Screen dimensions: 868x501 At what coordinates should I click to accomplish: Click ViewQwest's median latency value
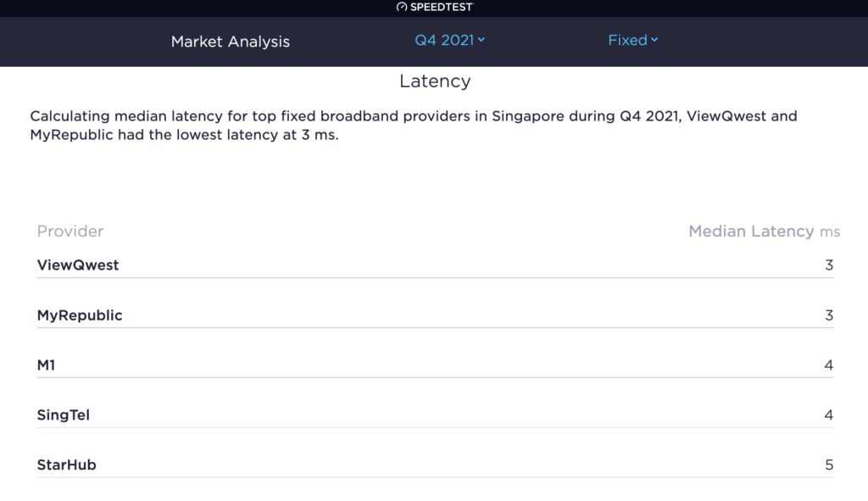(x=829, y=265)
